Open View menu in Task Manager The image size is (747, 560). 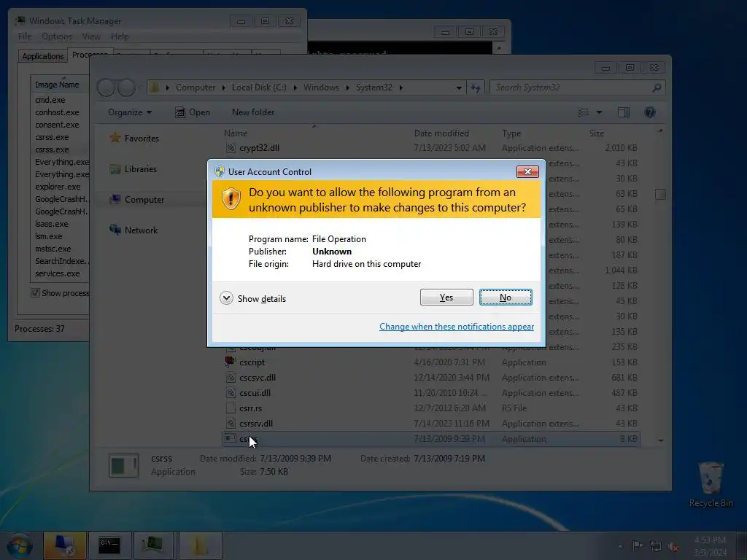[91, 36]
